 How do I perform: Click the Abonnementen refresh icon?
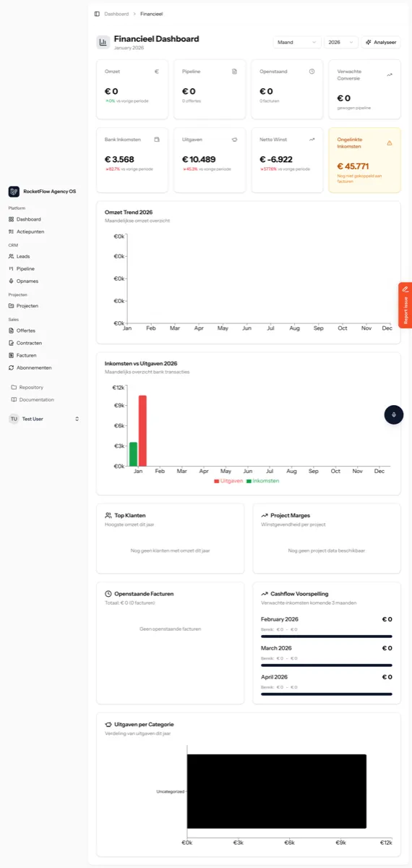[x=11, y=367]
